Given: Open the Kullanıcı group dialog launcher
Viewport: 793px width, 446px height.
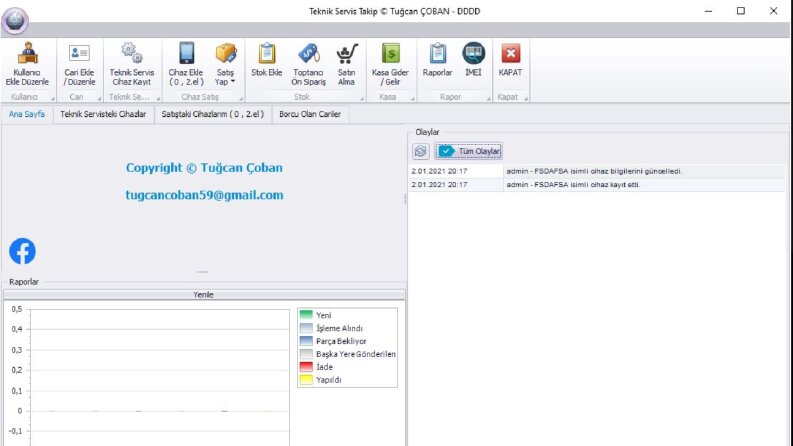Looking at the screenshot, I should pos(53,99).
